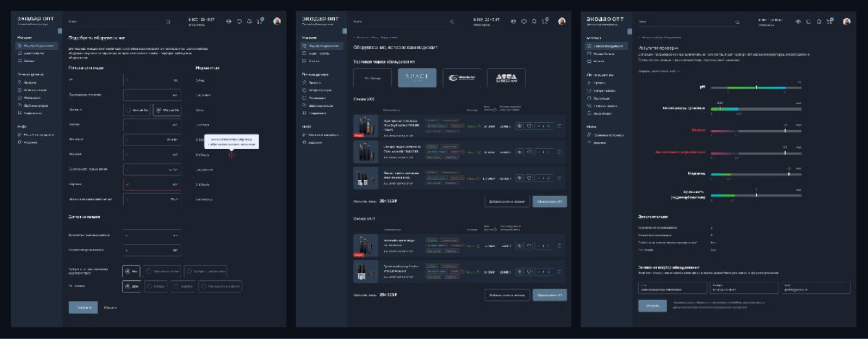The height and width of the screenshot is (339, 868).
Task: Add first product of upper scheme to favorites
Action: click(x=529, y=126)
